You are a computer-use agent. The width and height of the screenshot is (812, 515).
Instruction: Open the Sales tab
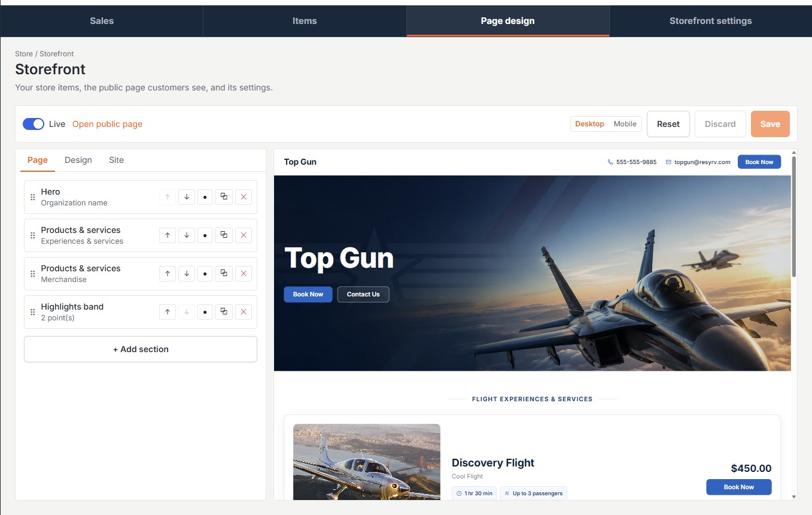coord(102,21)
